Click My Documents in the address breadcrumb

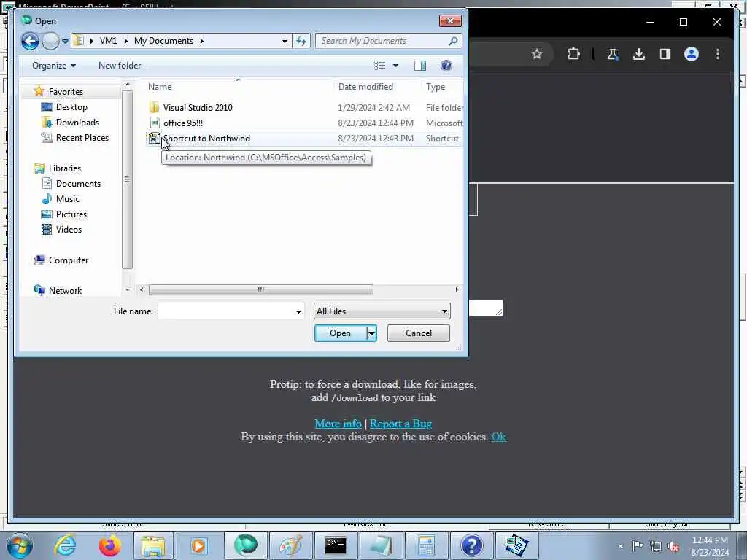(x=163, y=41)
